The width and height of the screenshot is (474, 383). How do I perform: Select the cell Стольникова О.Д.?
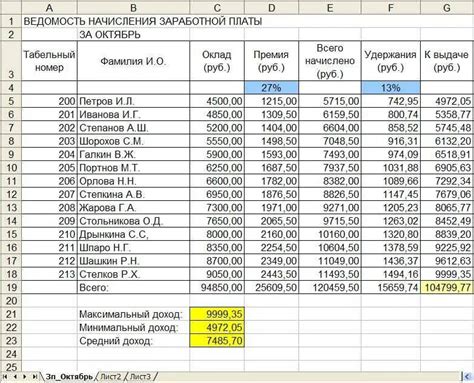(133, 221)
